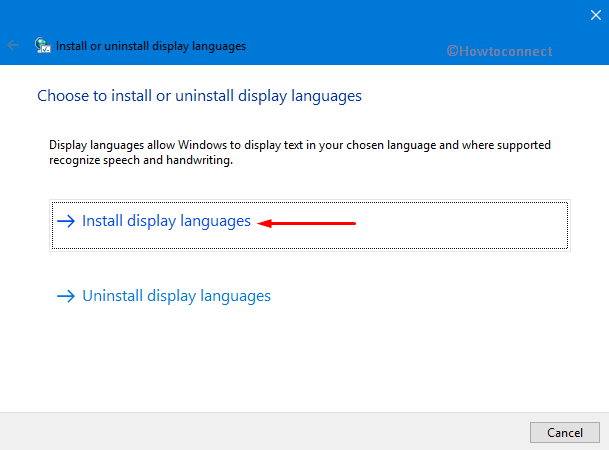Click the heading Choose to install or uninstall
The height and width of the screenshot is (450, 609).
click(x=199, y=96)
